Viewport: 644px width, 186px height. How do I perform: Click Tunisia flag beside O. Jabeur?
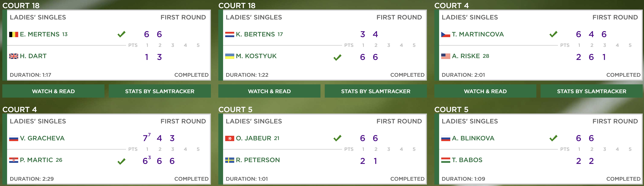click(x=229, y=138)
